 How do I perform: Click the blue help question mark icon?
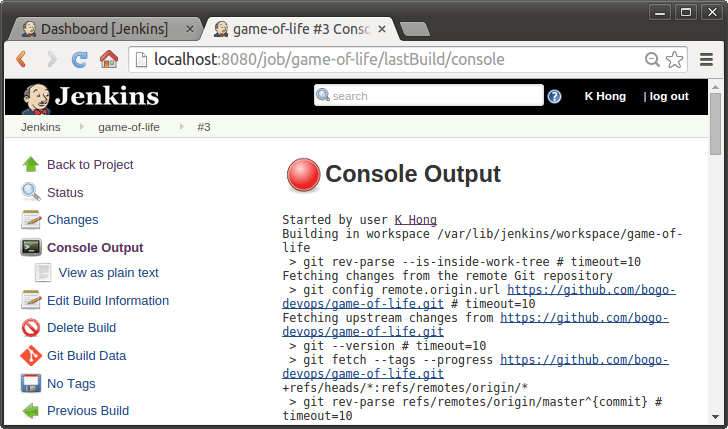tap(554, 96)
